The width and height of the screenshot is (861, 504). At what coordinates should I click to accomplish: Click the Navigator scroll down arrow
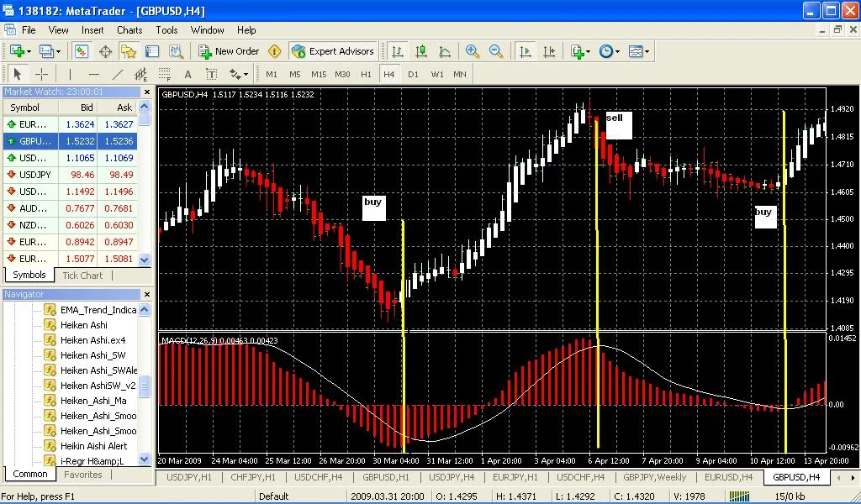pyautogui.click(x=145, y=459)
